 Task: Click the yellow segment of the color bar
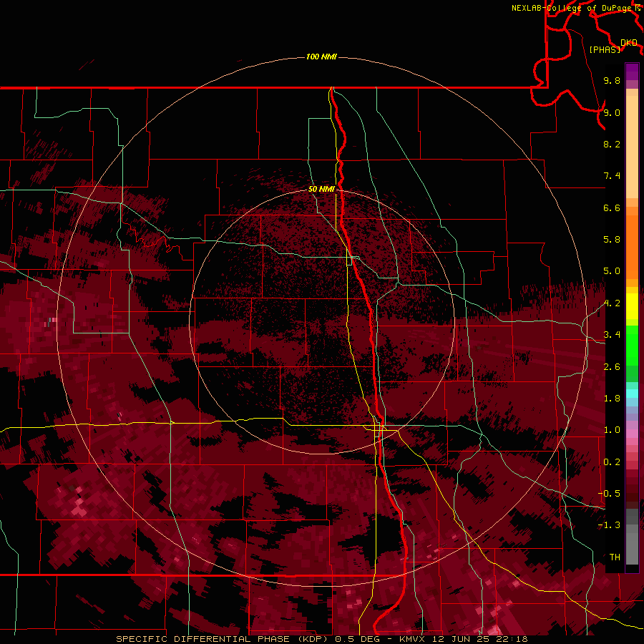(x=632, y=306)
